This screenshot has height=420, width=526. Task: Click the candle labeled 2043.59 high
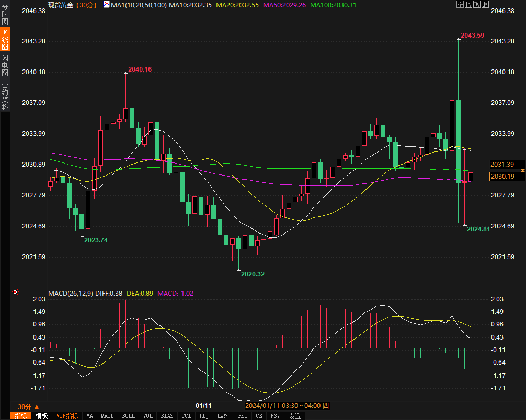click(459, 141)
